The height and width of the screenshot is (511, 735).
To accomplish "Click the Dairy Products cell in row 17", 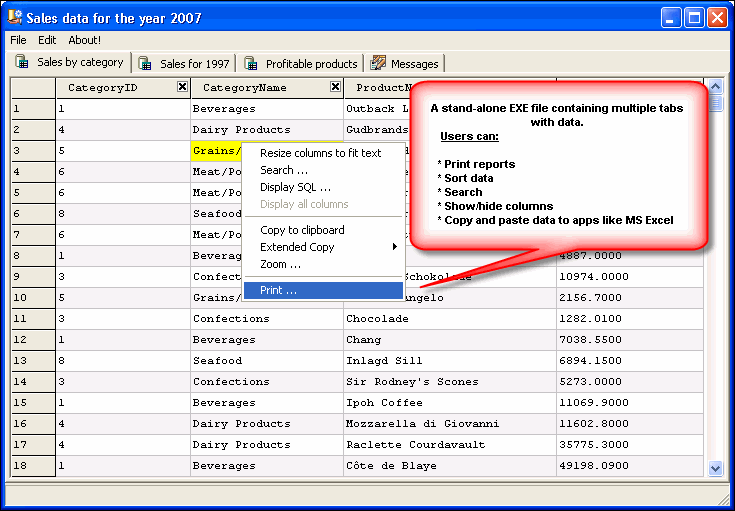I will click(267, 444).
